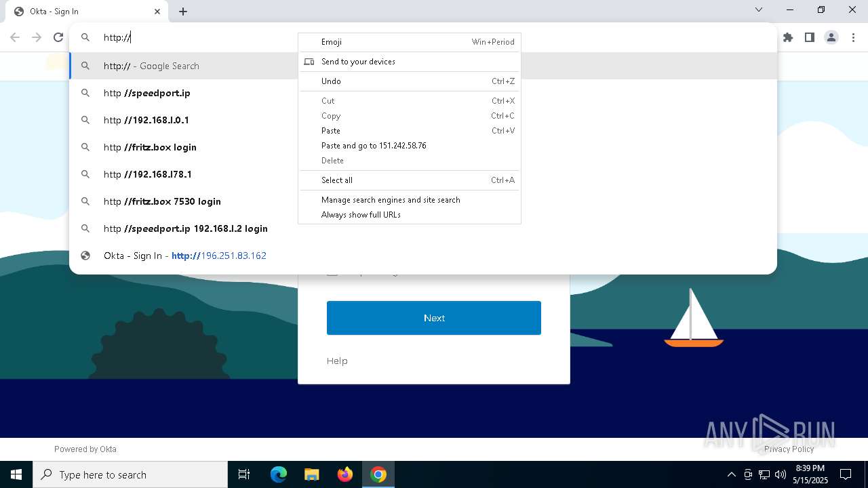868x488 pixels.
Task: Click the Chrome taskbar icon
Action: (x=378, y=474)
